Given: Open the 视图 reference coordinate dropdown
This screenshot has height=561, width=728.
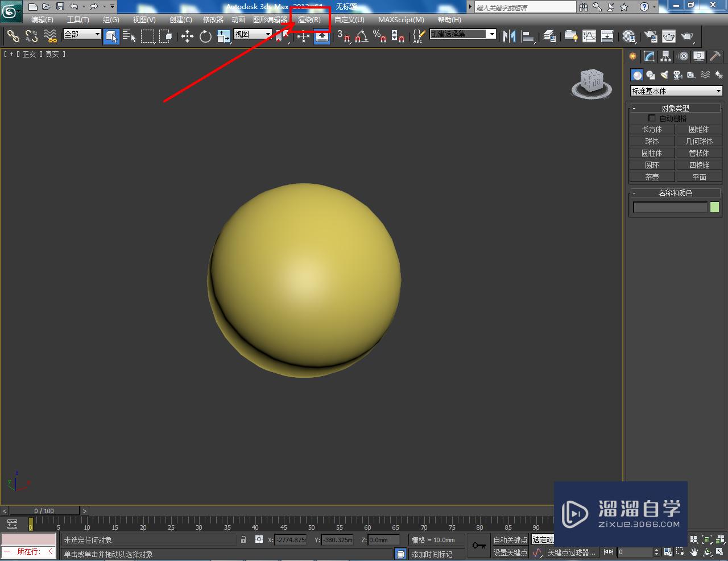Looking at the screenshot, I should 253,34.
